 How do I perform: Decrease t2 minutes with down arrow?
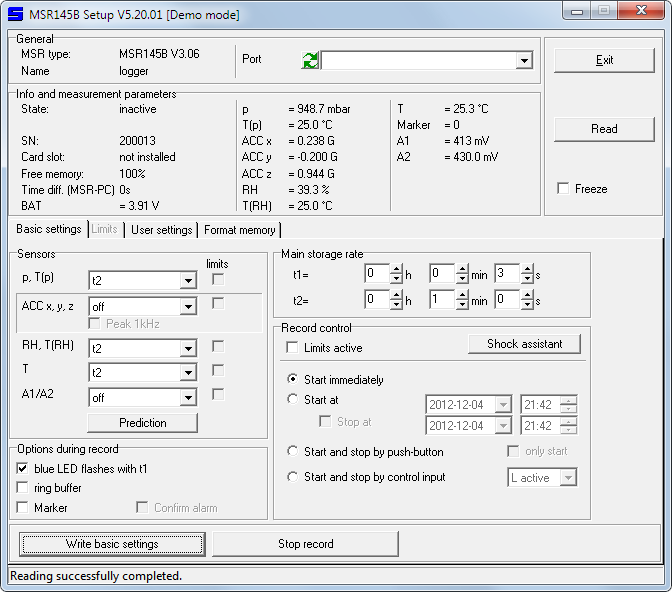click(462, 304)
